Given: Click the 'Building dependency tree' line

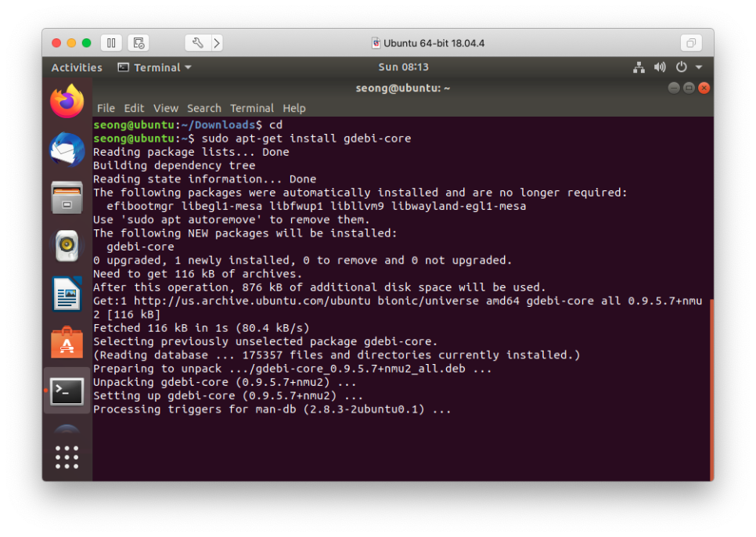Looking at the screenshot, I should point(174,165).
